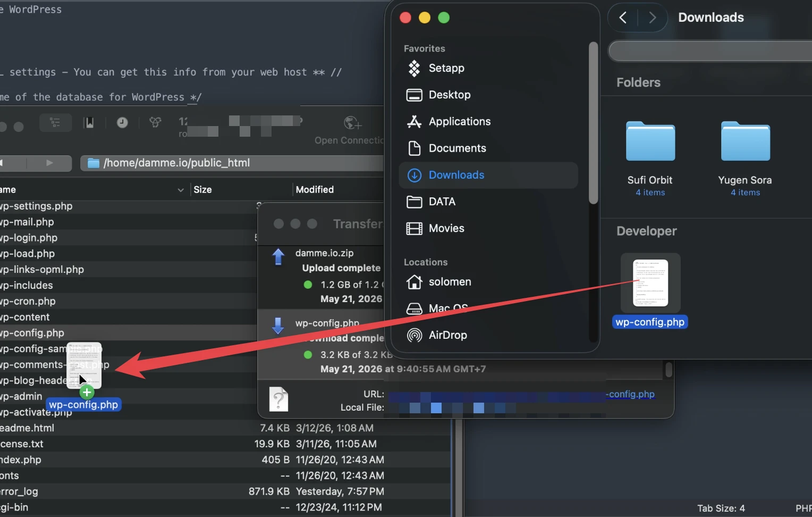
Task: Go forward in Cyberduck folder navigation
Action: pyautogui.click(x=49, y=163)
